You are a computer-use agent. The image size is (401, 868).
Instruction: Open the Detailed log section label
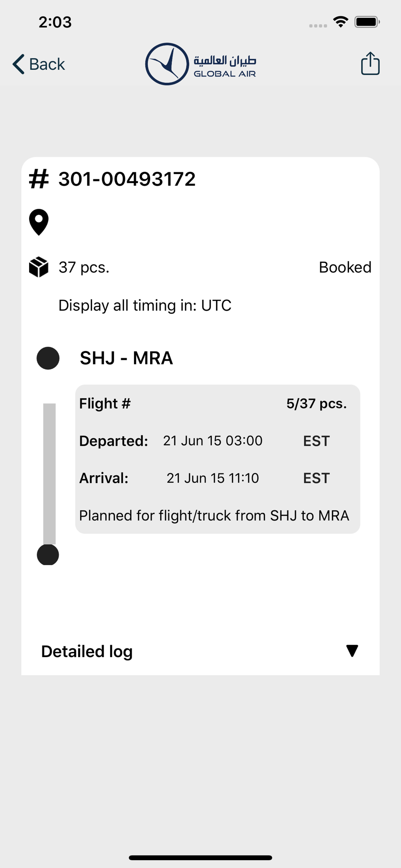pyautogui.click(x=87, y=651)
